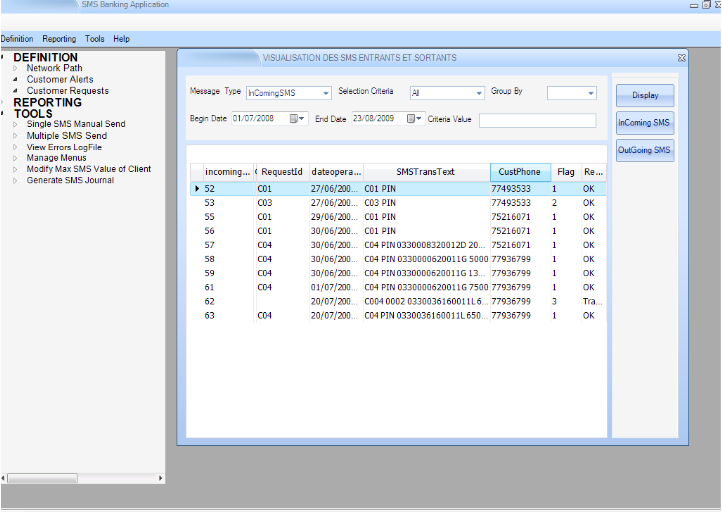
Task: Open the Selection Criteria dropdown
Action: coord(479,93)
